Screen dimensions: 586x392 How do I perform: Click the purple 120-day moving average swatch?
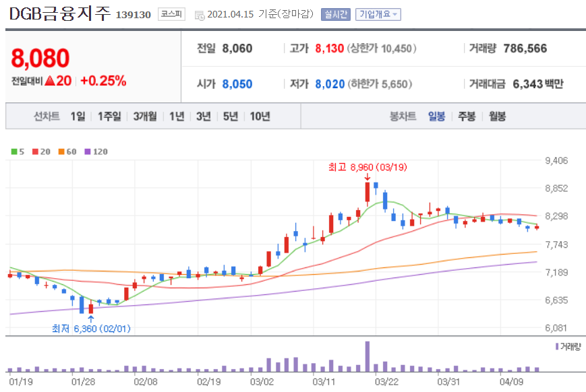tap(88, 152)
